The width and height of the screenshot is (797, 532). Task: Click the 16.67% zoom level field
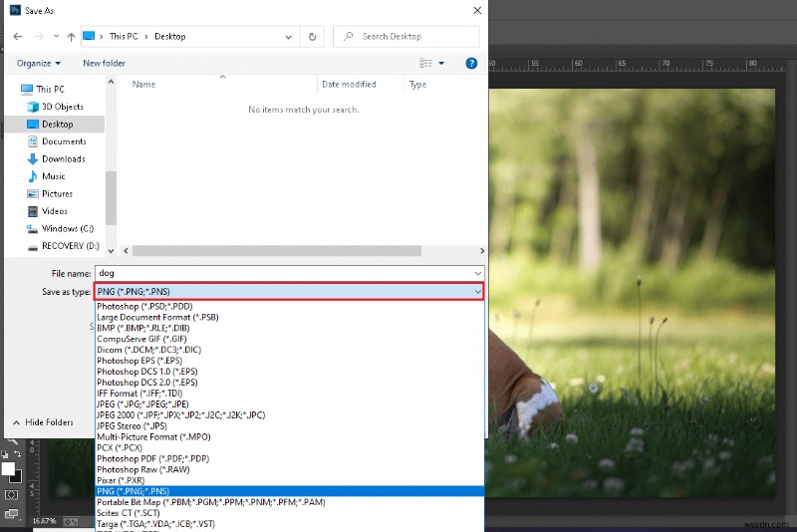[x=44, y=521]
